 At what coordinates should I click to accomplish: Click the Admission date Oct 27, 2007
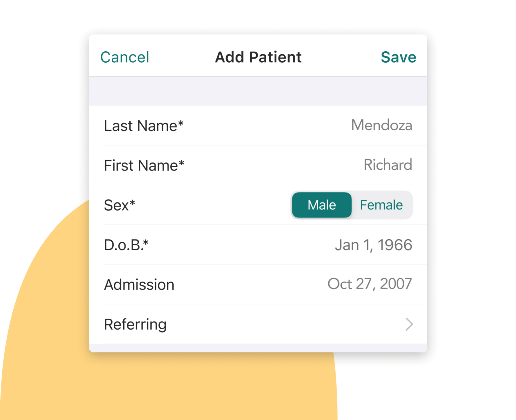369,284
